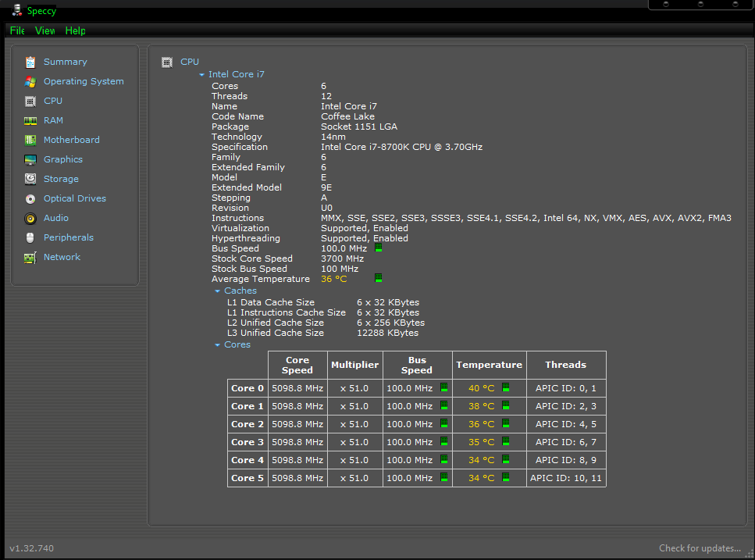Open the View menu
755x560 pixels.
[x=45, y=30]
